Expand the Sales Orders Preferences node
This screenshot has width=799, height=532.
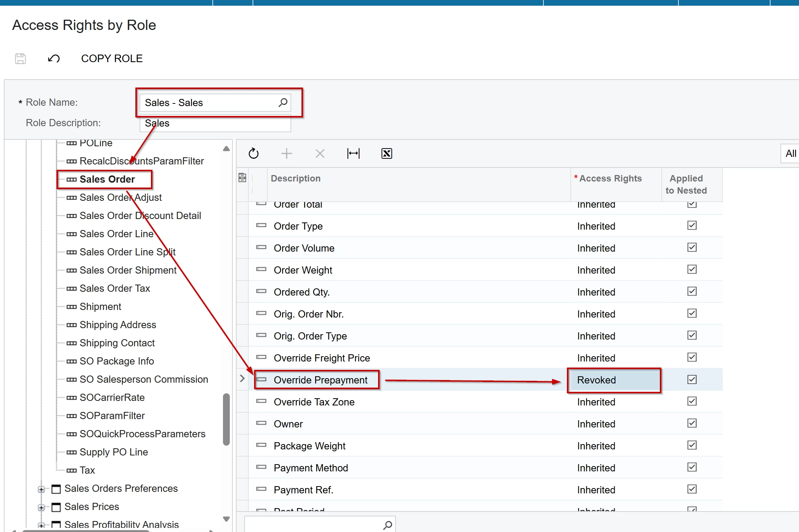(41, 489)
